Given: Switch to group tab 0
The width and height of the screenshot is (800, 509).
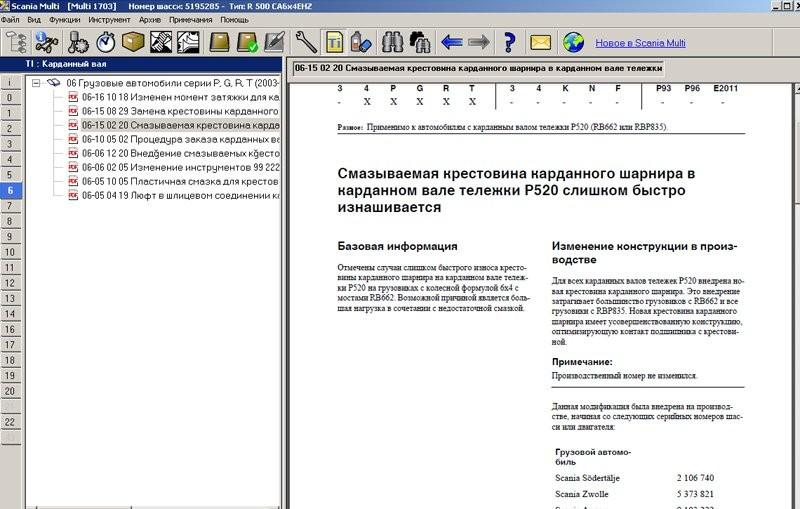Looking at the screenshot, I should [10, 97].
